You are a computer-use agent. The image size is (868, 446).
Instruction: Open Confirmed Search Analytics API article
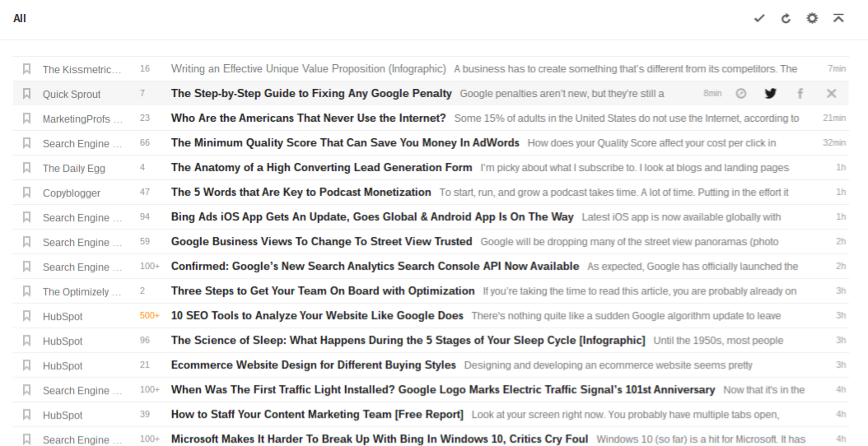tap(375, 266)
